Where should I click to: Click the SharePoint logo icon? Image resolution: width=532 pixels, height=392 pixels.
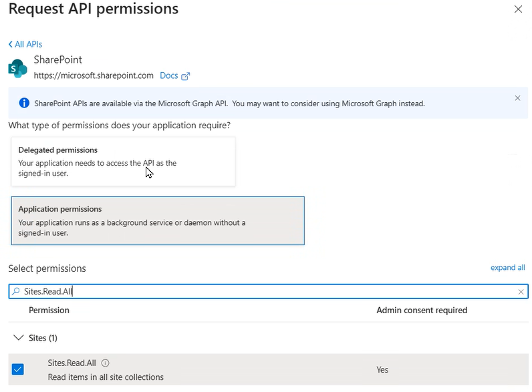pyautogui.click(x=17, y=68)
